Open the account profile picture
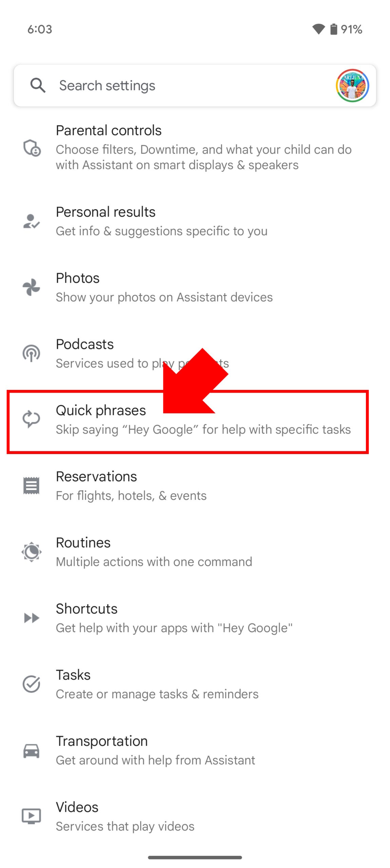This screenshot has width=390, height=868. (x=352, y=85)
